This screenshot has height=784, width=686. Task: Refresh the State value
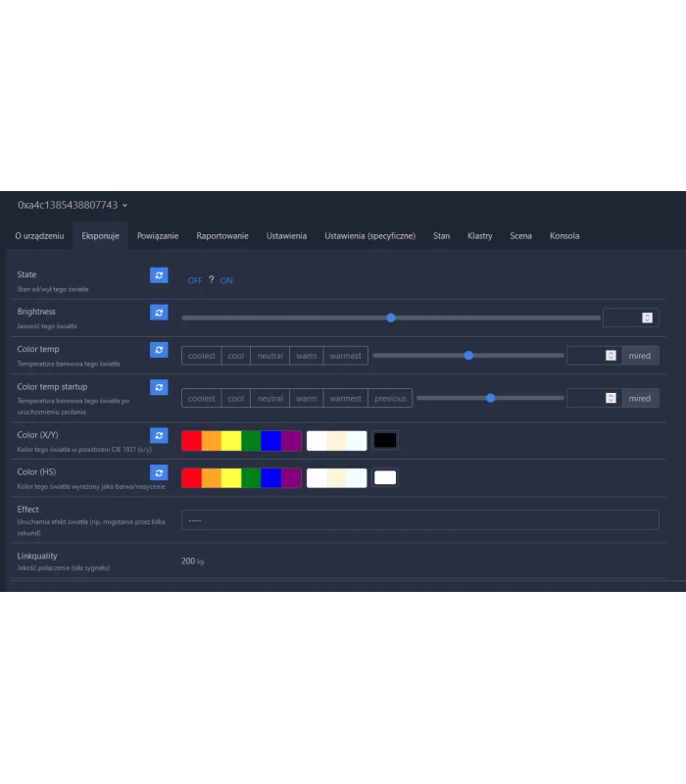click(159, 275)
